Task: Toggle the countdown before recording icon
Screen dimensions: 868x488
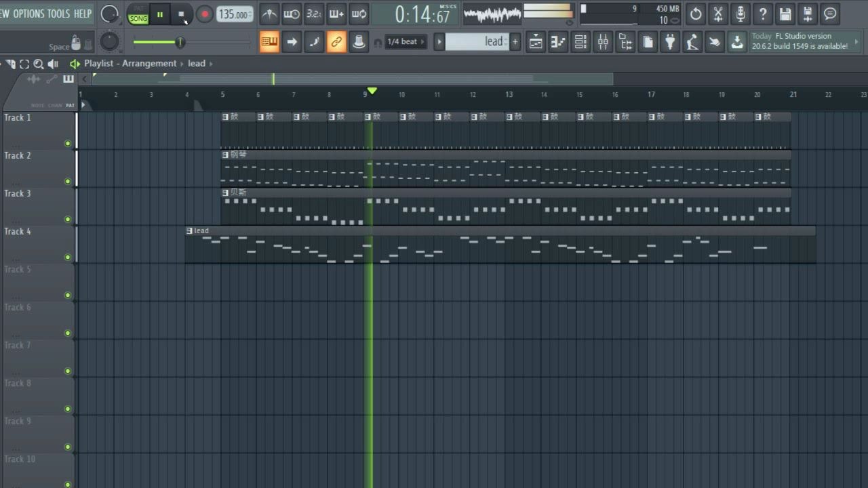Action: [x=314, y=14]
